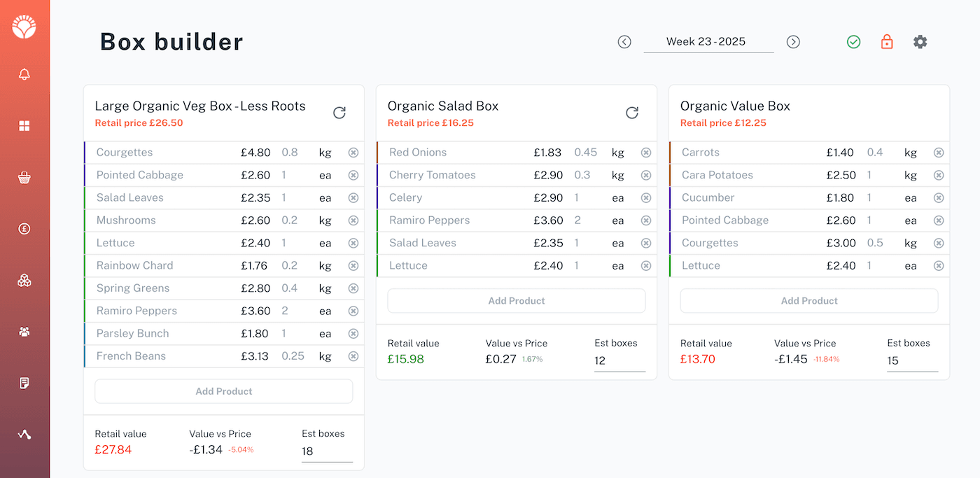Open the analytics graph icon in sidebar
The width and height of the screenshot is (980, 478).
[x=24, y=435]
